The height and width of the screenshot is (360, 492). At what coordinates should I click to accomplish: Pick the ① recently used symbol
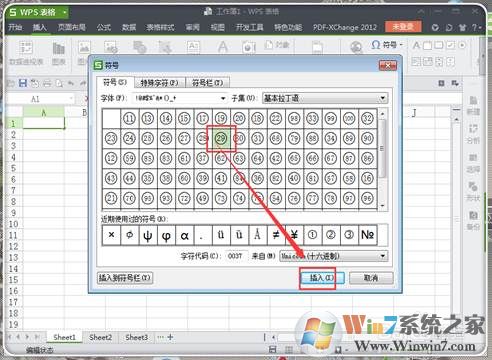(x=312, y=235)
